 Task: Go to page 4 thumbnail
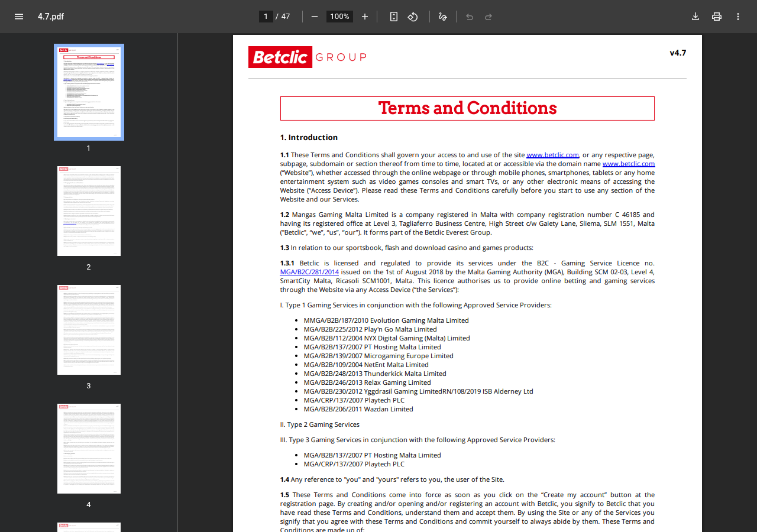point(89,449)
